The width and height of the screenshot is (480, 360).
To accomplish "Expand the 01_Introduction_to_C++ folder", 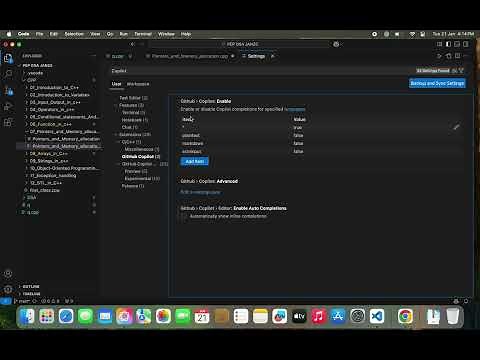I will 54,88.
